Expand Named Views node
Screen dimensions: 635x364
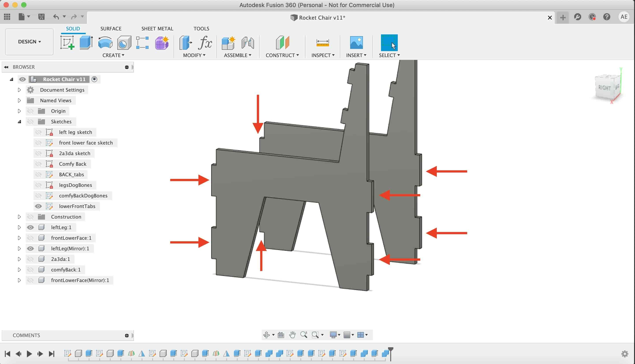tap(19, 100)
